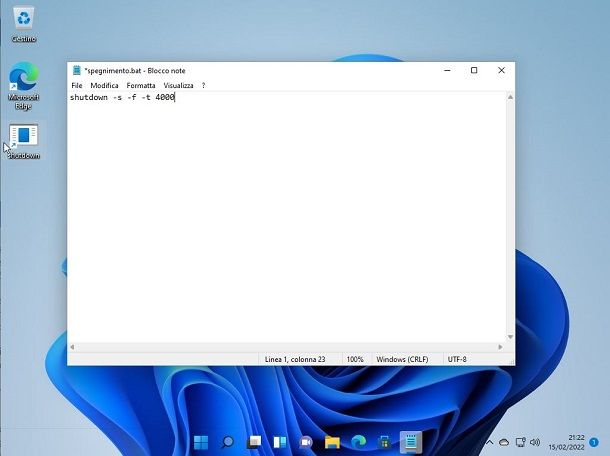
Task: Click the window resize grip corner
Action: point(512,362)
